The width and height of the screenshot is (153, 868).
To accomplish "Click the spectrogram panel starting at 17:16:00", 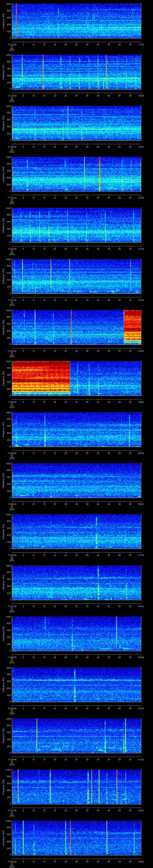I will coord(76,21).
